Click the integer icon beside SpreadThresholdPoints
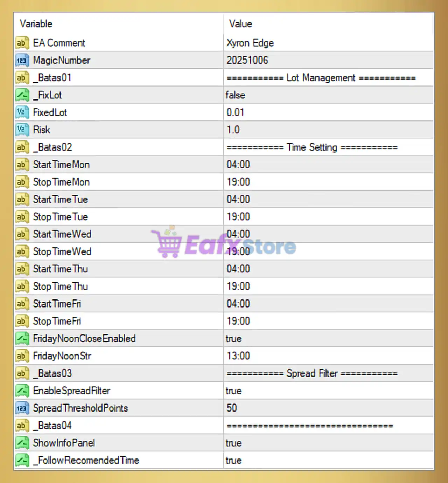 pos(22,408)
